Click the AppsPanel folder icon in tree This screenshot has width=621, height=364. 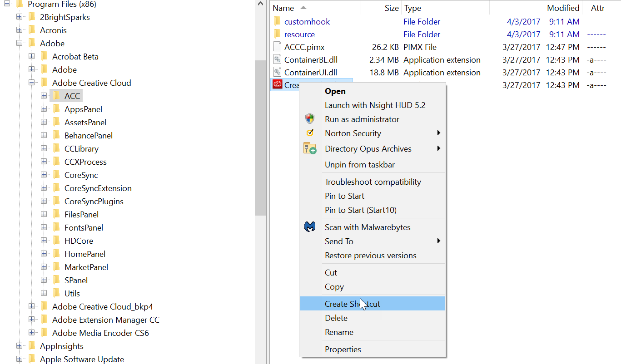[x=56, y=109]
